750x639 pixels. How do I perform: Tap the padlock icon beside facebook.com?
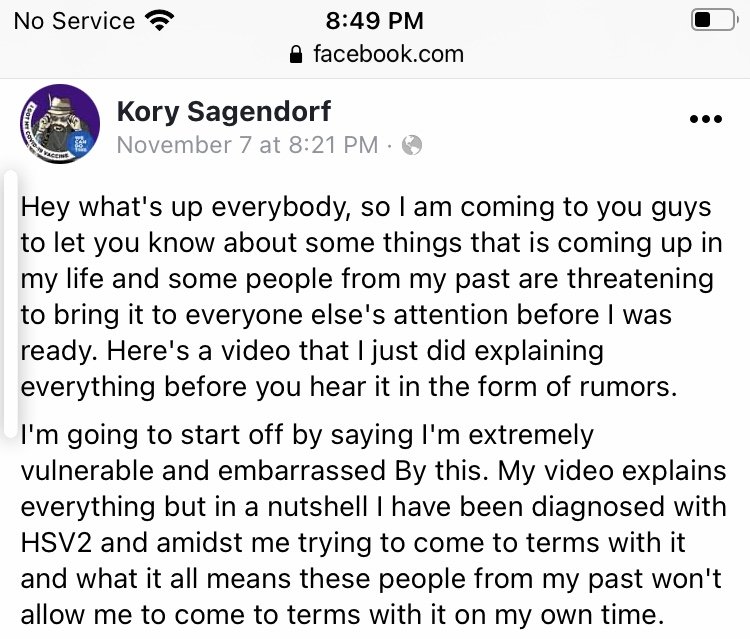point(295,55)
